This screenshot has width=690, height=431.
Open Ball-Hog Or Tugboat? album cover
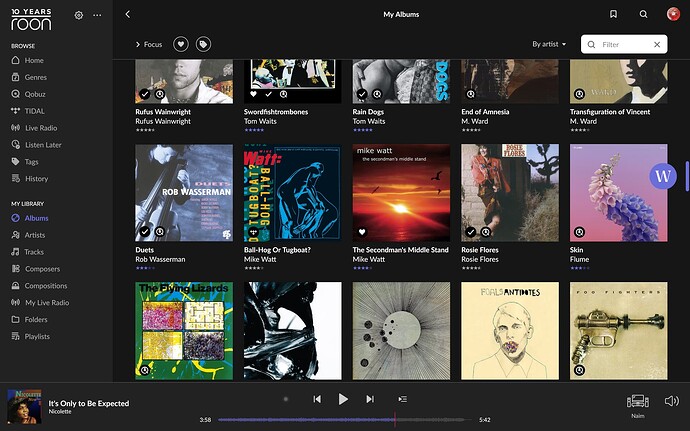293,193
